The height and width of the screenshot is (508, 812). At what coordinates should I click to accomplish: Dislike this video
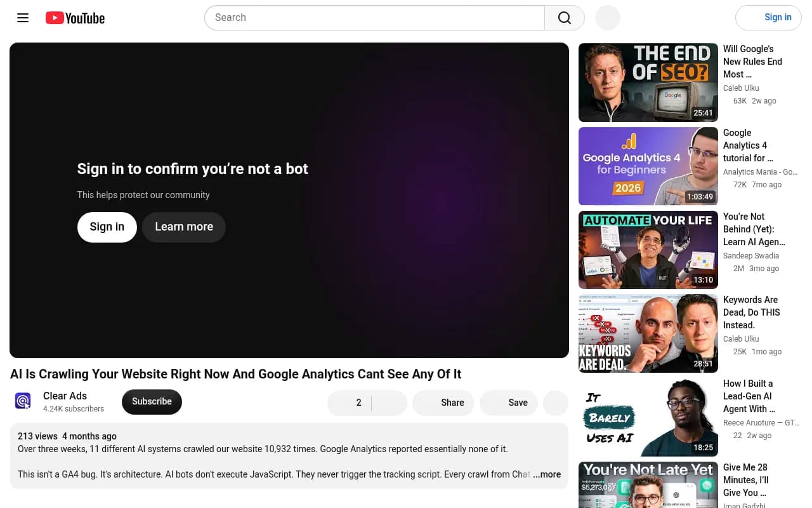pyautogui.click(x=389, y=403)
